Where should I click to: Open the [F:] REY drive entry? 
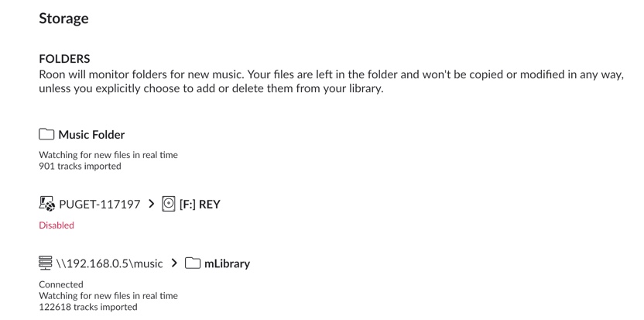pos(200,205)
